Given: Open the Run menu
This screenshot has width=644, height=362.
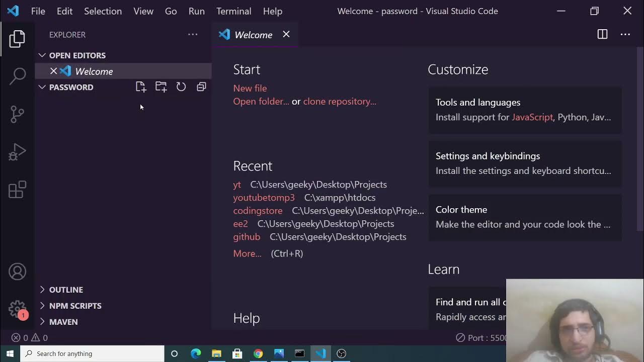Looking at the screenshot, I should tap(197, 11).
